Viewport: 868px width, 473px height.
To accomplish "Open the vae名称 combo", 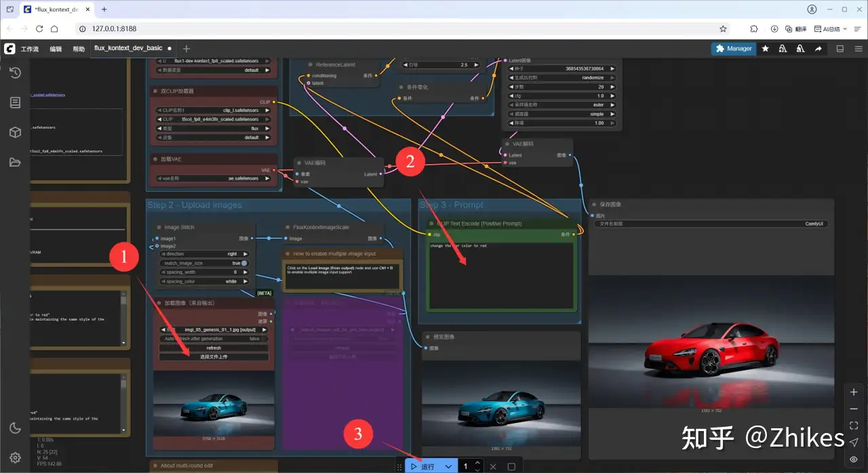I will pos(213,178).
